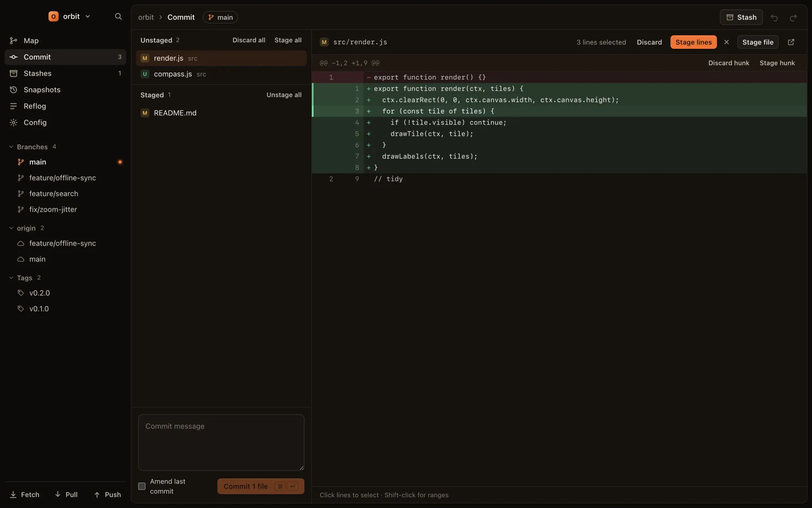The width and height of the screenshot is (812, 508).
Task: Select added line 'drawTile(ctx, tile);'
Action: 559,134
